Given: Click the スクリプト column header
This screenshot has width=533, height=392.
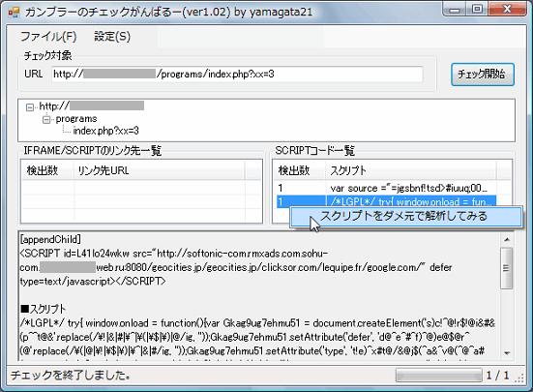Looking at the screenshot, I should coord(410,170).
